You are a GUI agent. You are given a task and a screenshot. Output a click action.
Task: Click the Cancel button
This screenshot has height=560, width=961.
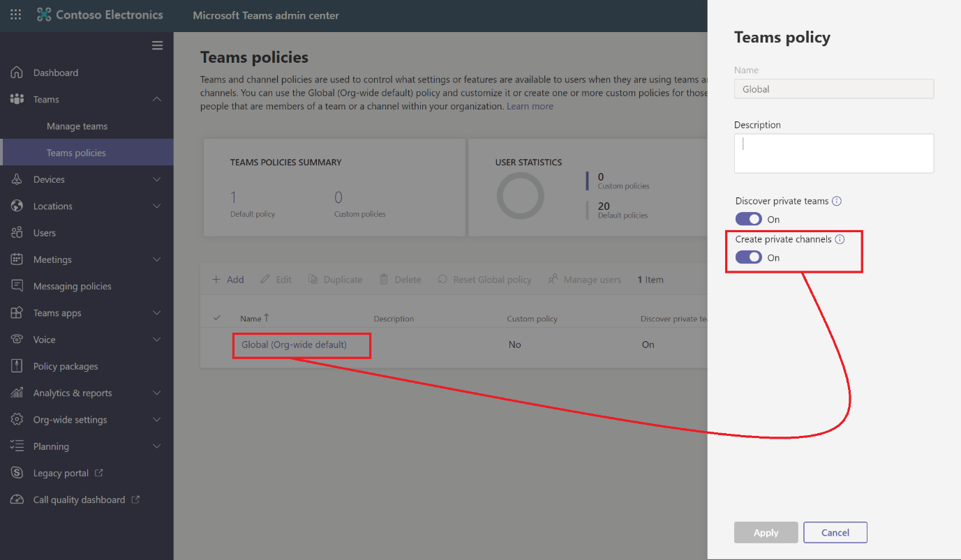pos(835,532)
